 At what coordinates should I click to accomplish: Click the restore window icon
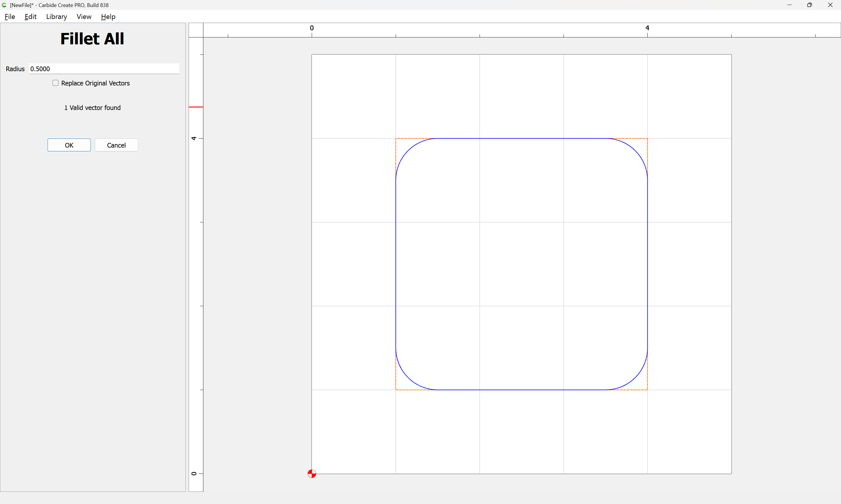(x=809, y=5)
